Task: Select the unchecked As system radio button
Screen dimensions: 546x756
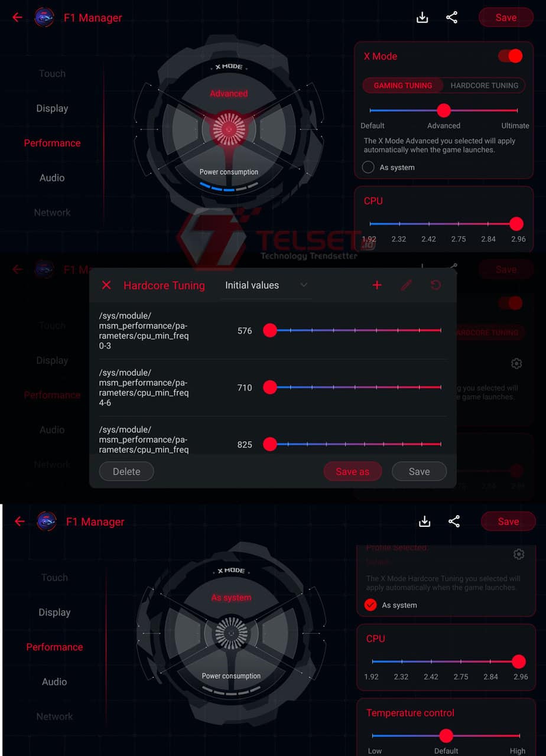Action: click(368, 167)
